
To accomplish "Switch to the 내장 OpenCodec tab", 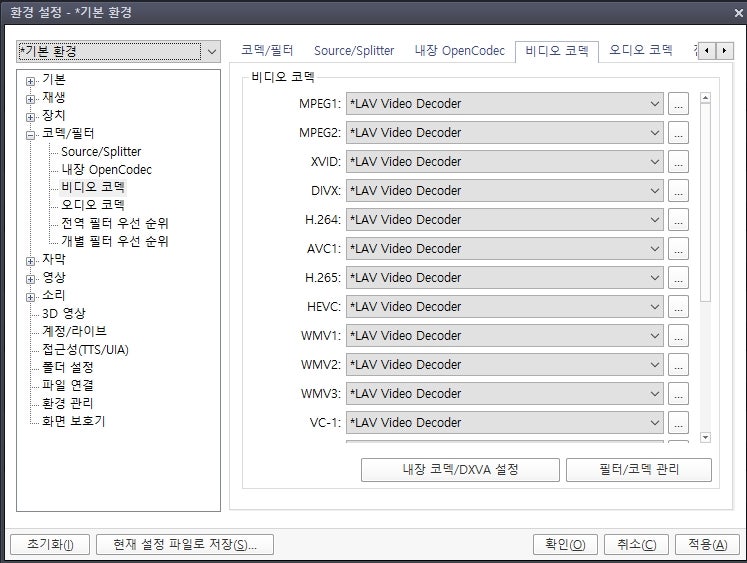I will click(x=459, y=50).
